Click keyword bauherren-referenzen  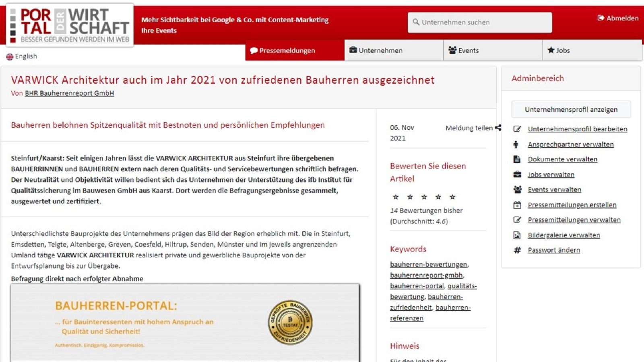coord(453,308)
